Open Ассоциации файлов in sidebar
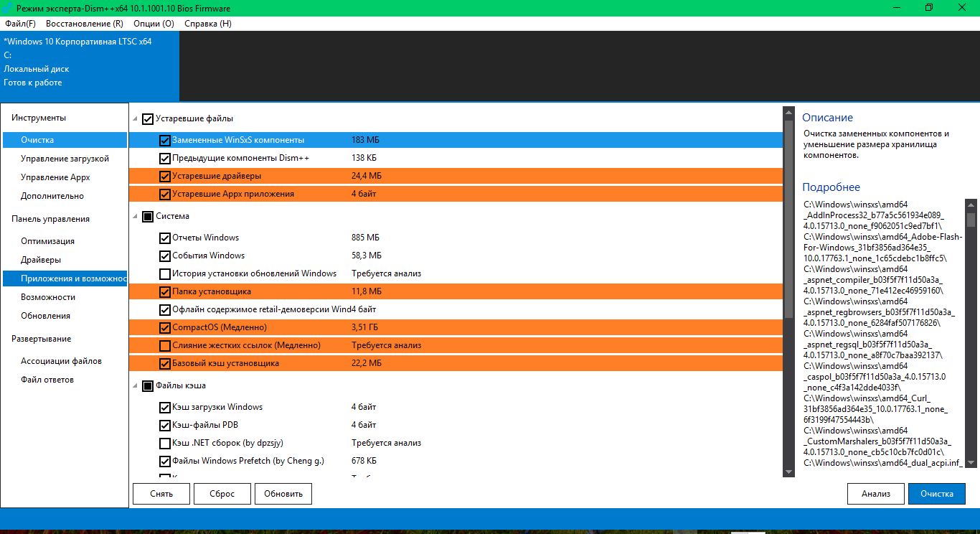 click(65, 361)
